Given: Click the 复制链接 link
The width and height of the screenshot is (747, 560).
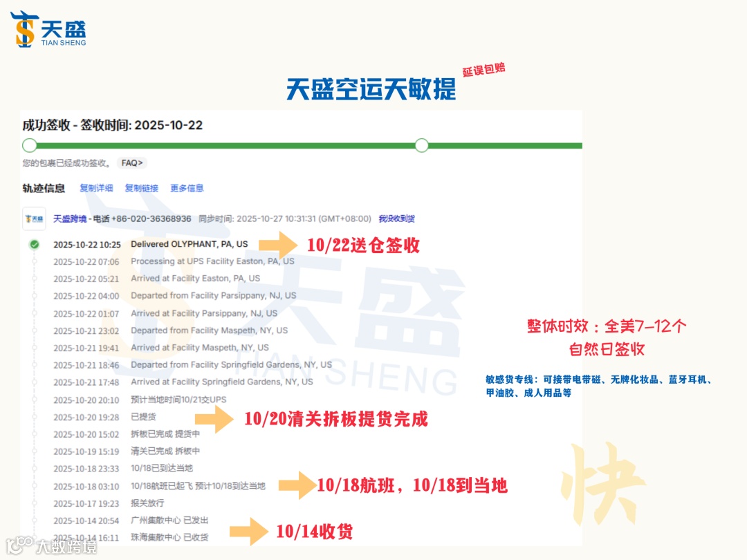Looking at the screenshot, I should 142,188.
